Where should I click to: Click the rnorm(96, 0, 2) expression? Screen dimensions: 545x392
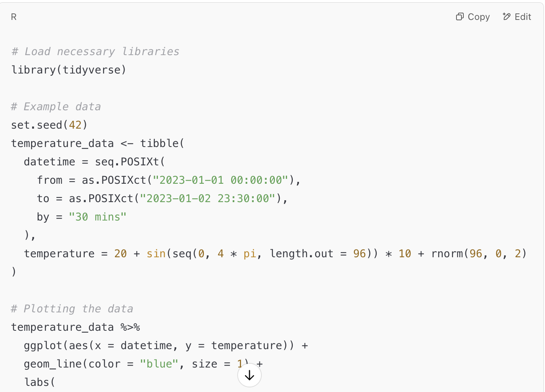point(480,253)
